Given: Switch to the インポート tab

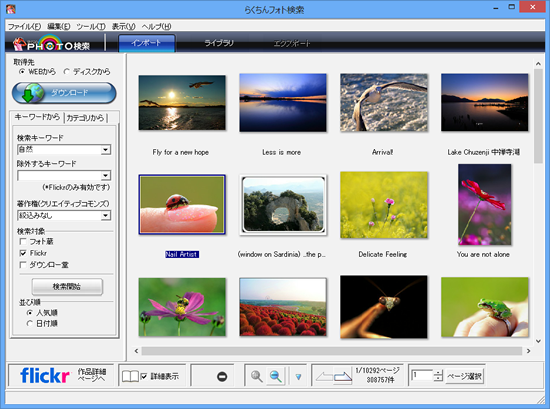Looking at the screenshot, I should 147,43.
